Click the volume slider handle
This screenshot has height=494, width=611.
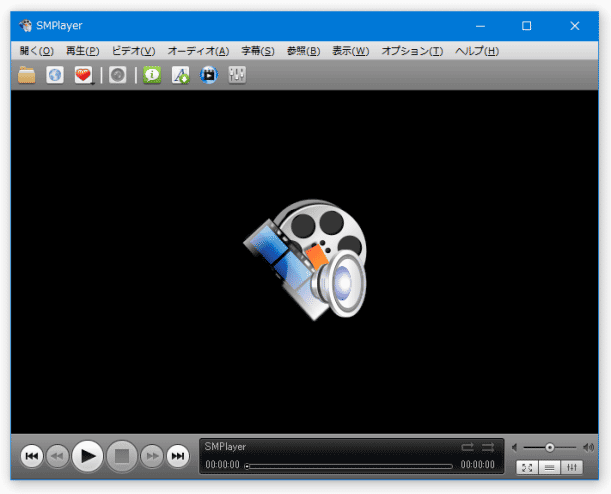(x=550, y=447)
